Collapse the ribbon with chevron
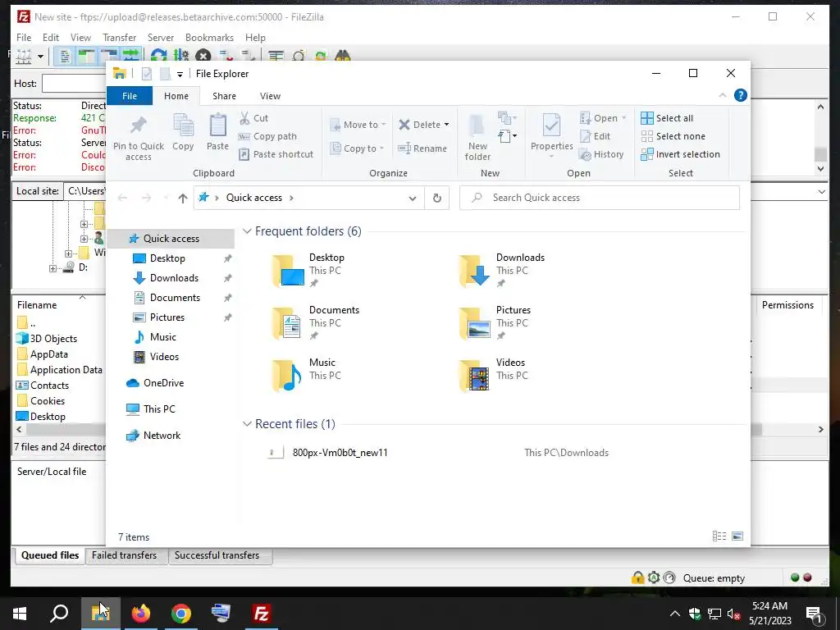The height and width of the screenshot is (630, 840). (722, 95)
